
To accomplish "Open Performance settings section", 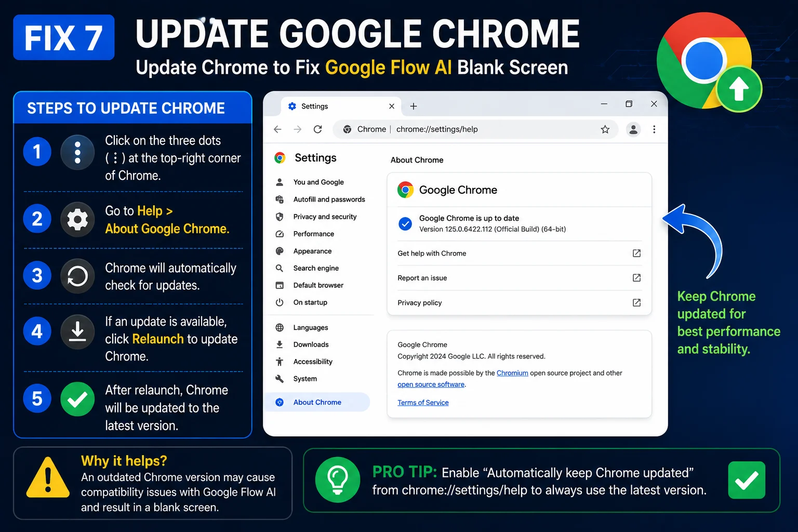I will [313, 234].
